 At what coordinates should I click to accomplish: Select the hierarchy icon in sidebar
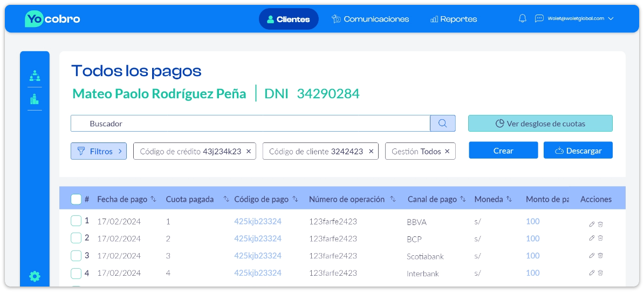[x=35, y=76]
